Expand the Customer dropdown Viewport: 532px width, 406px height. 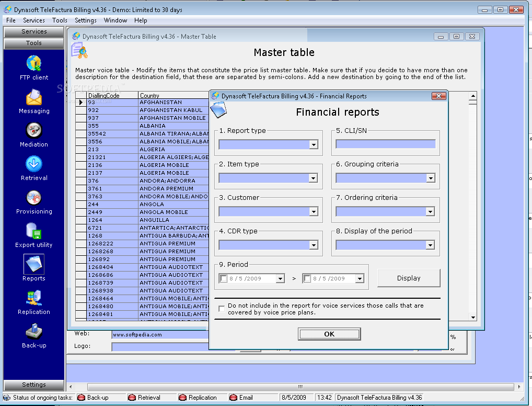coord(314,212)
